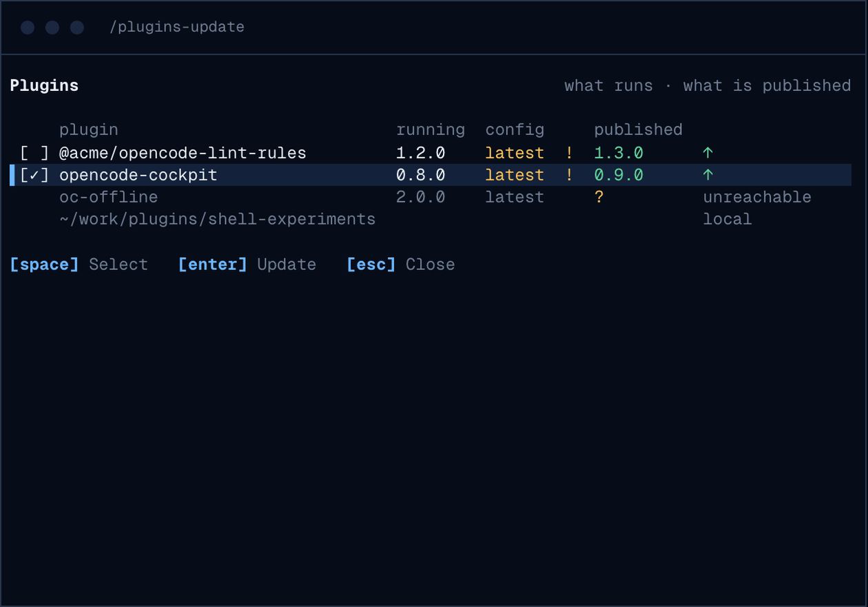Click the update arrow for @acme/opencode-lint-rules
Viewport: 868px width, 607px height.
tap(708, 153)
